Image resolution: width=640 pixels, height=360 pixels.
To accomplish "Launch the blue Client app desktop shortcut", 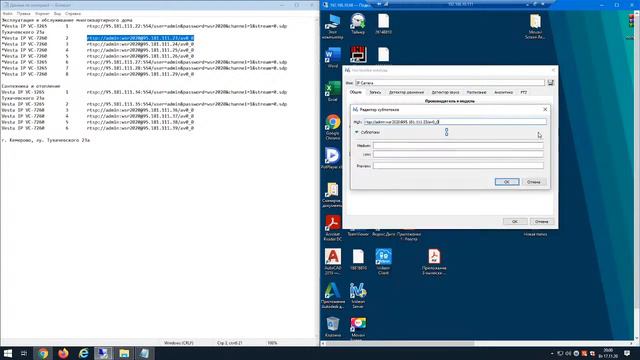I will 383,262.
